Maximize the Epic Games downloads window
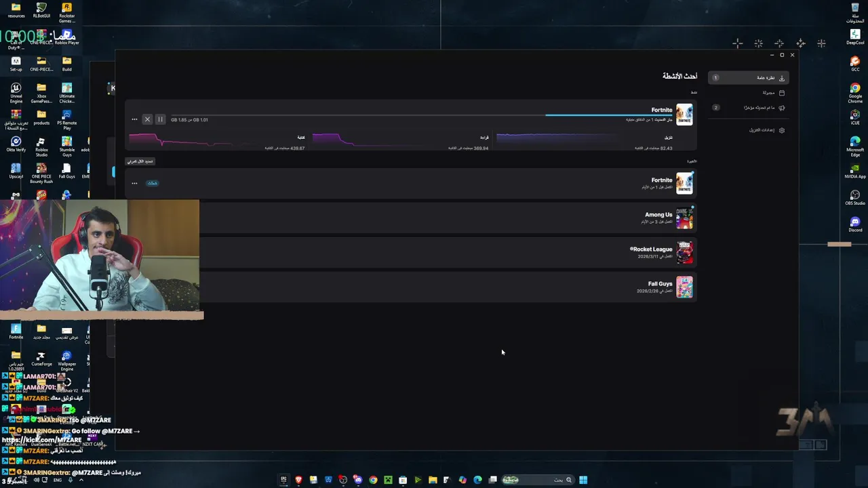The width and height of the screenshot is (868, 488). click(782, 55)
